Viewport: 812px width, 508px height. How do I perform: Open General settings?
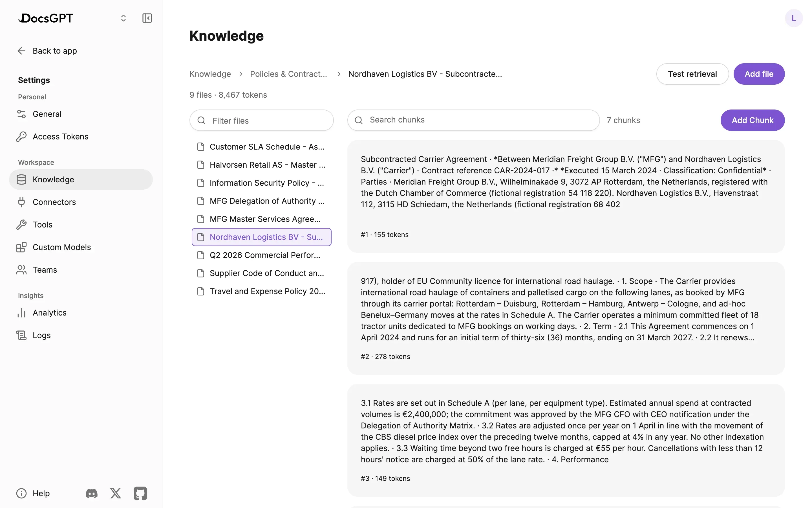81,114
